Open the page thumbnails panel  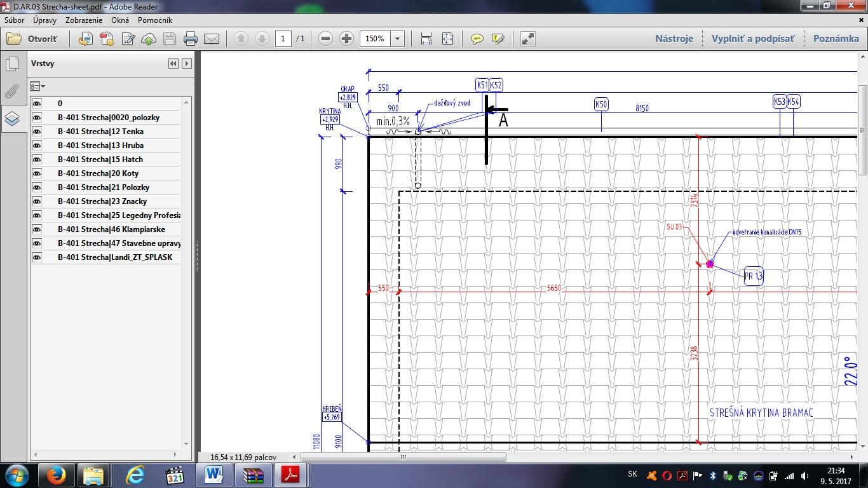12,64
